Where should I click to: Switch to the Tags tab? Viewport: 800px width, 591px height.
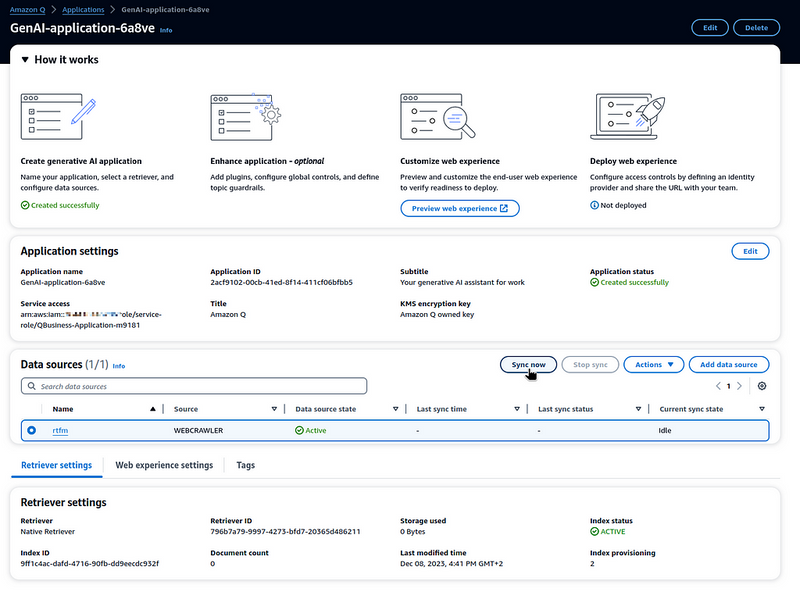245,465
